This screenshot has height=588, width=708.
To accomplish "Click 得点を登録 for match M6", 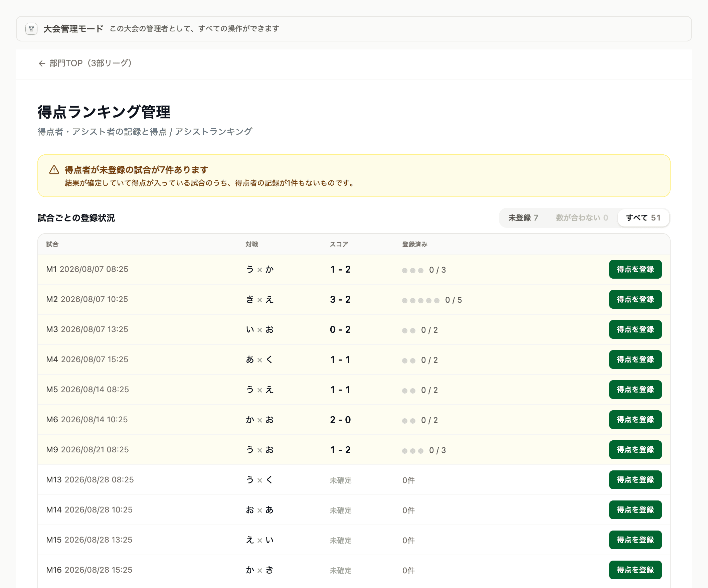I will pyautogui.click(x=635, y=419).
